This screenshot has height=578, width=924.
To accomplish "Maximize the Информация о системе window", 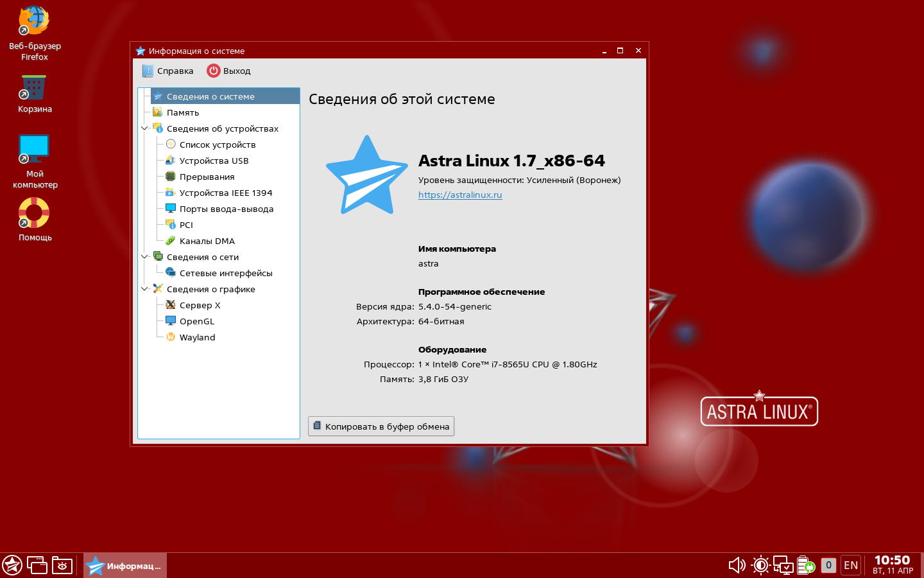I will [x=620, y=51].
